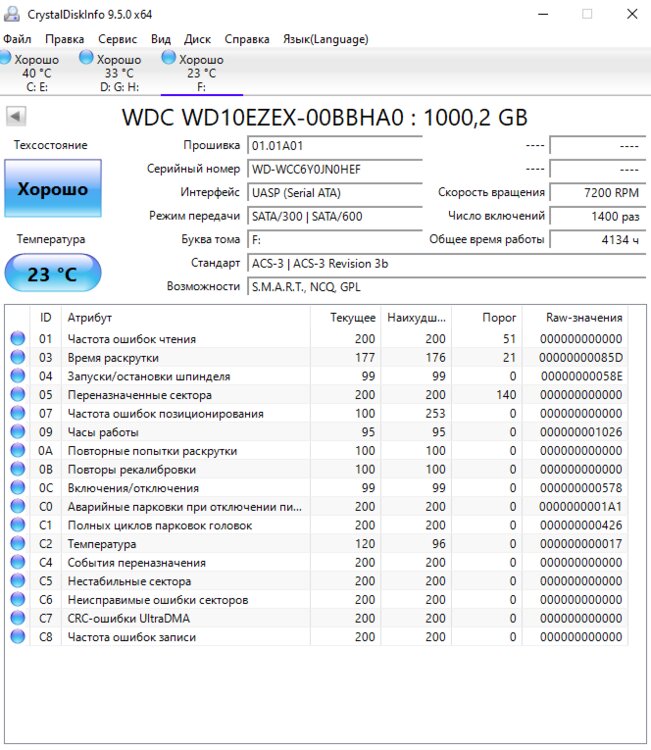Click the Хорошо health status button
This screenshot has height=750, width=651.
point(52,189)
